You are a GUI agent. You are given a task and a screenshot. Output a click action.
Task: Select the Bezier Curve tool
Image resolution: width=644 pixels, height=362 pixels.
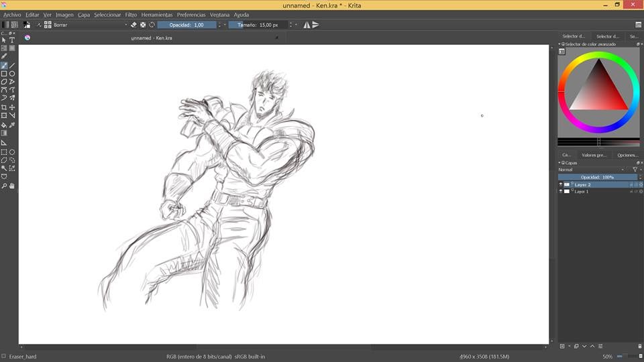click(4, 90)
